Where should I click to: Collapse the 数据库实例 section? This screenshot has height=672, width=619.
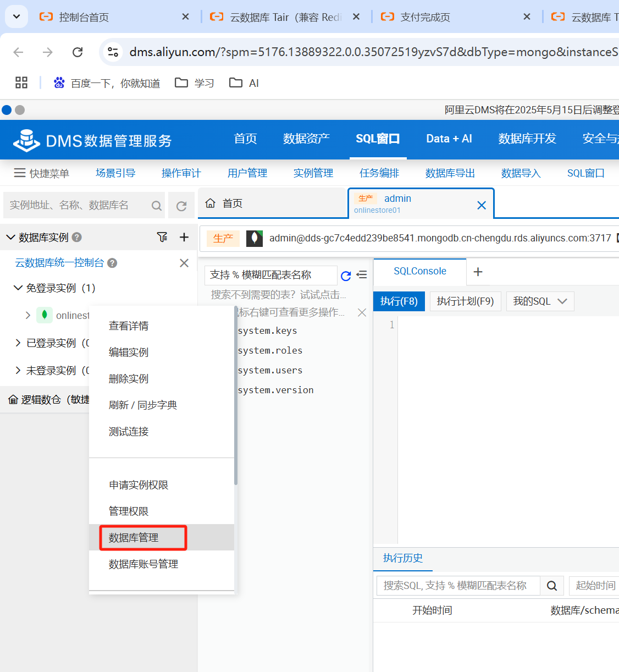[x=10, y=237]
